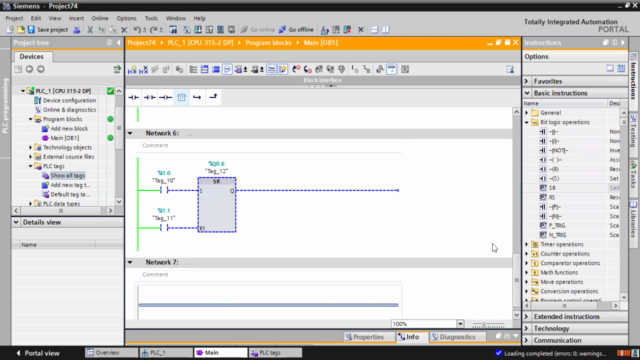Open Device configuration in project tree
Image resolution: width=640 pixels, height=360 pixels.
[x=69, y=100]
